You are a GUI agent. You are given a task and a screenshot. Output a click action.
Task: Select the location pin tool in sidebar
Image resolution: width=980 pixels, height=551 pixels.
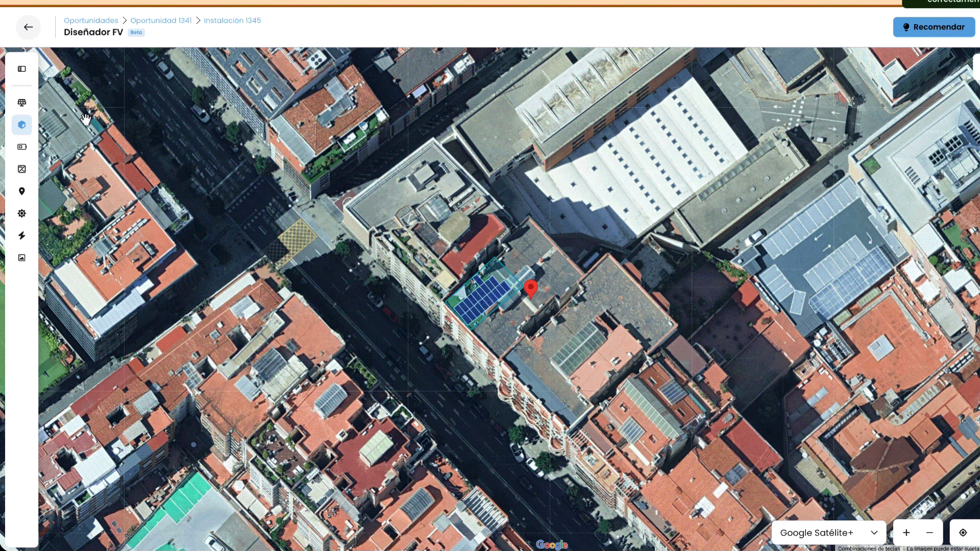click(x=22, y=191)
